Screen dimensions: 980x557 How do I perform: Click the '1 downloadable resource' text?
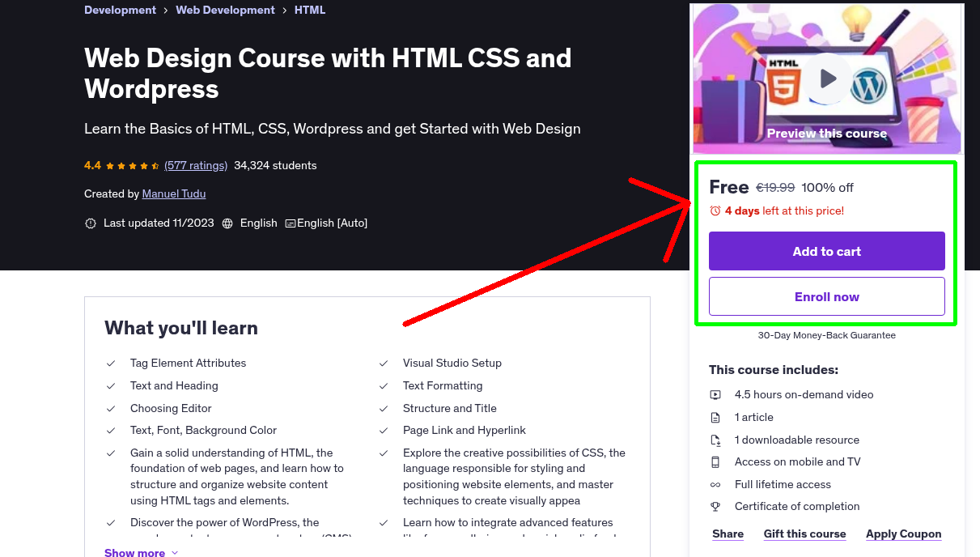(x=797, y=440)
